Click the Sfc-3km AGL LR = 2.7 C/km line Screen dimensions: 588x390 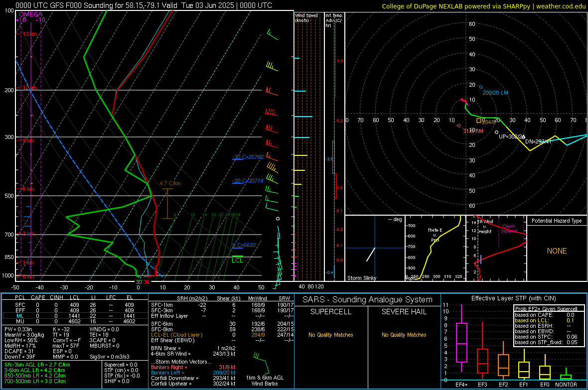tap(37, 365)
